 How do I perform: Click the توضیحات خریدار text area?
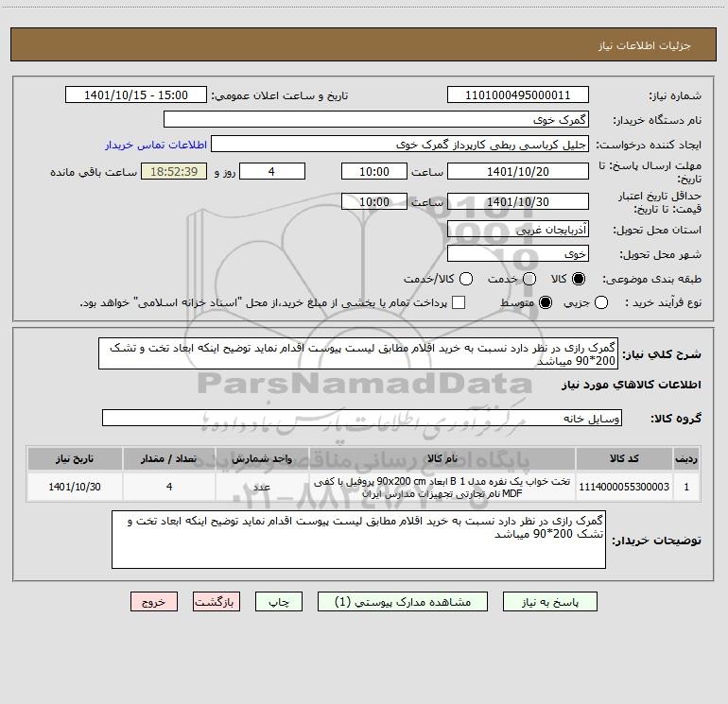pos(358,540)
